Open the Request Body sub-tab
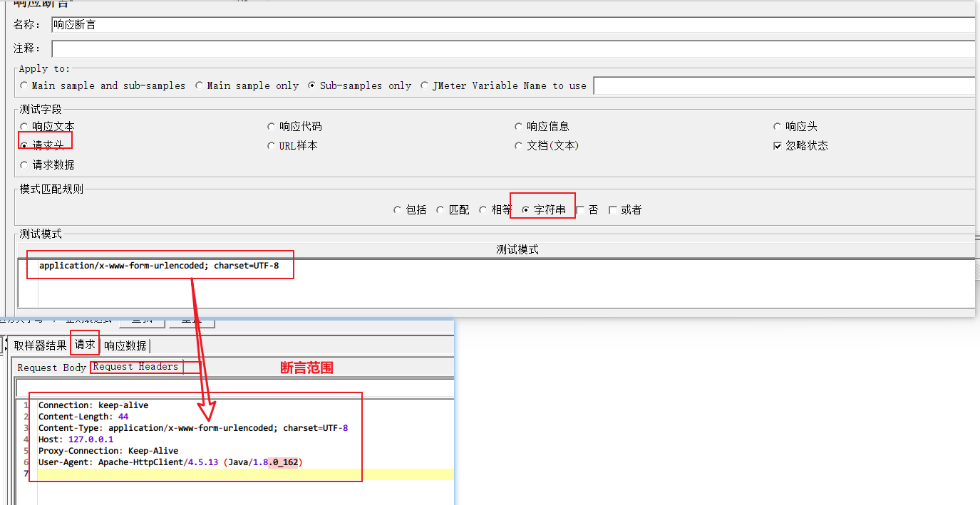This screenshot has height=505, width=980. click(x=51, y=368)
